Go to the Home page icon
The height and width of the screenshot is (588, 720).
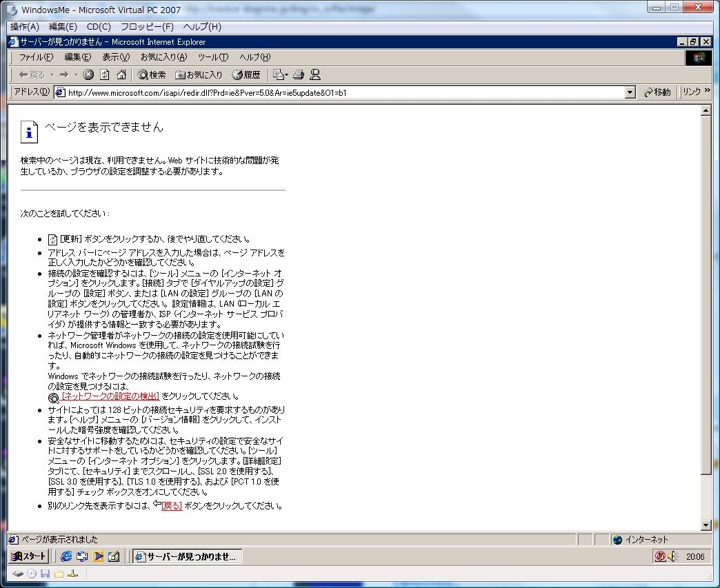point(121,74)
